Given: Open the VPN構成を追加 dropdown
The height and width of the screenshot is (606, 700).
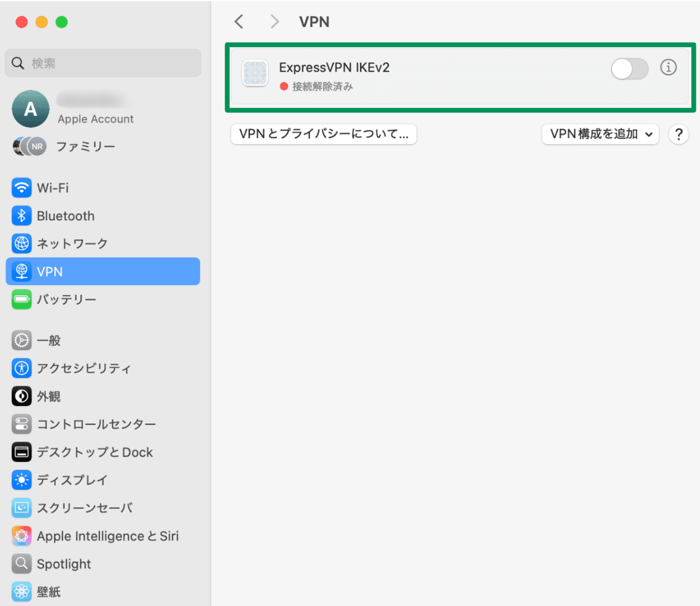Looking at the screenshot, I should click(x=600, y=134).
